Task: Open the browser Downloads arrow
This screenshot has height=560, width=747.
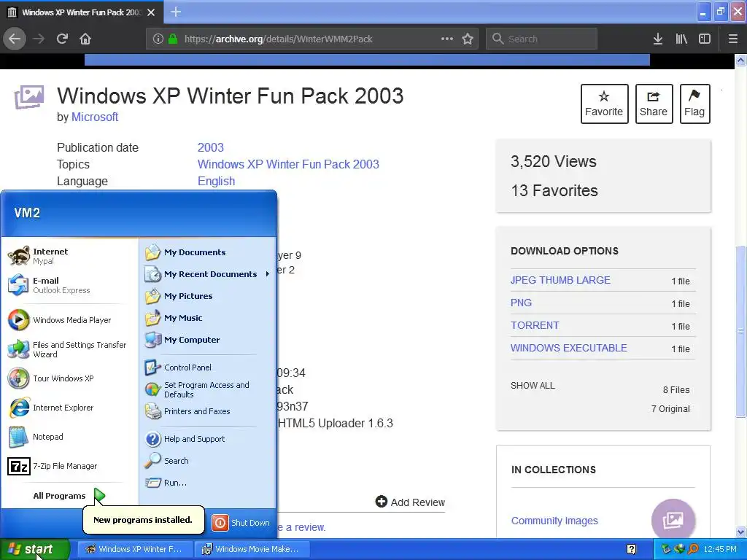Action: (x=658, y=39)
